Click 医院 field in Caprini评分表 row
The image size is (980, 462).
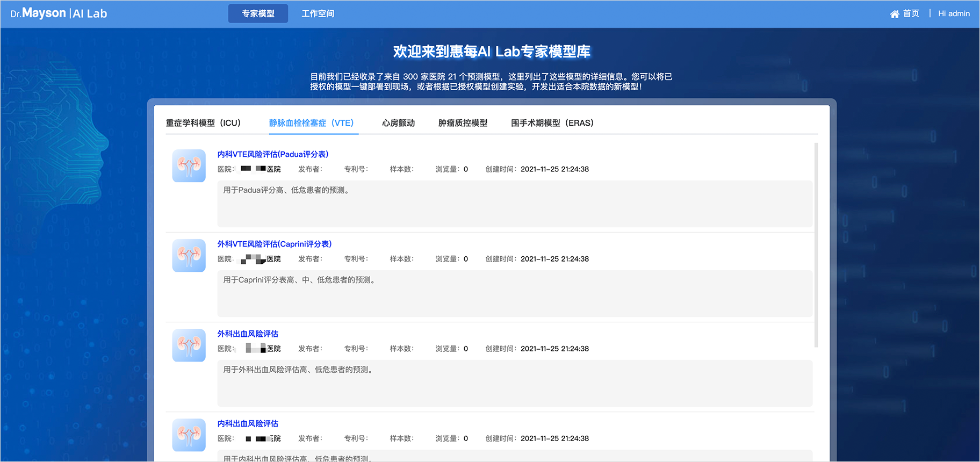pos(249,259)
